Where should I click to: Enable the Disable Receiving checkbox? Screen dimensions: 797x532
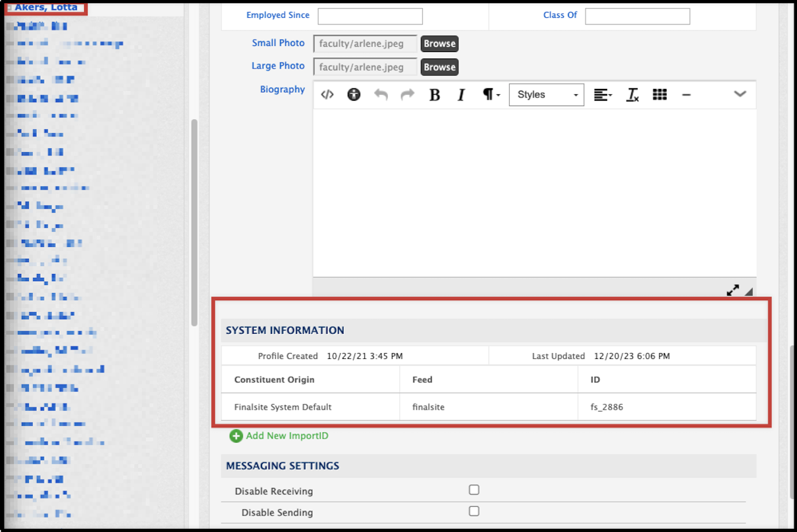(474, 490)
